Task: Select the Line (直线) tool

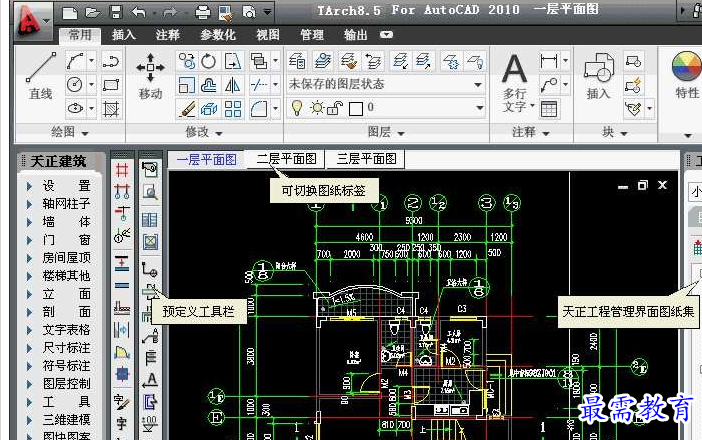Action: tap(41, 75)
